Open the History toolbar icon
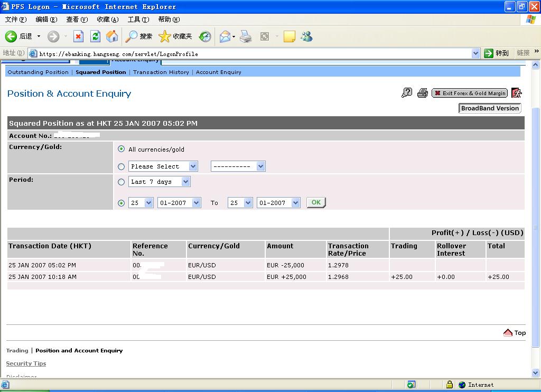The width and height of the screenshot is (541, 392). coord(205,36)
